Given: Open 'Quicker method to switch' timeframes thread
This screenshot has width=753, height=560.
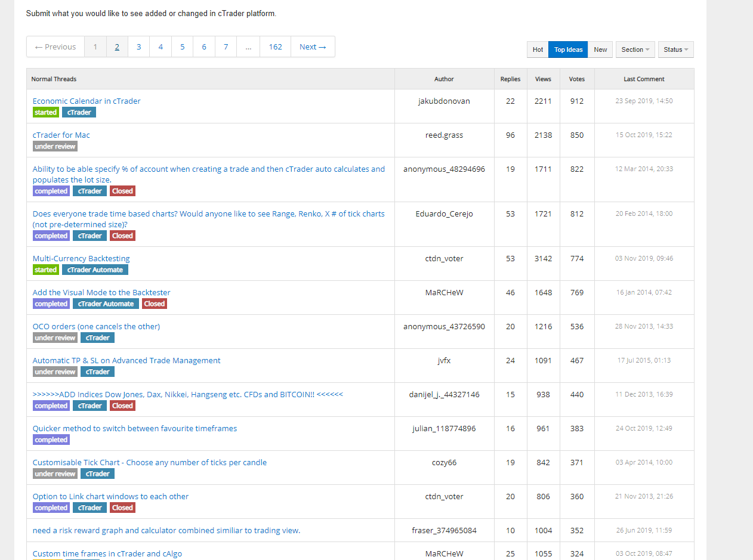Looking at the screenshot, I should click(x=135, y=428).
